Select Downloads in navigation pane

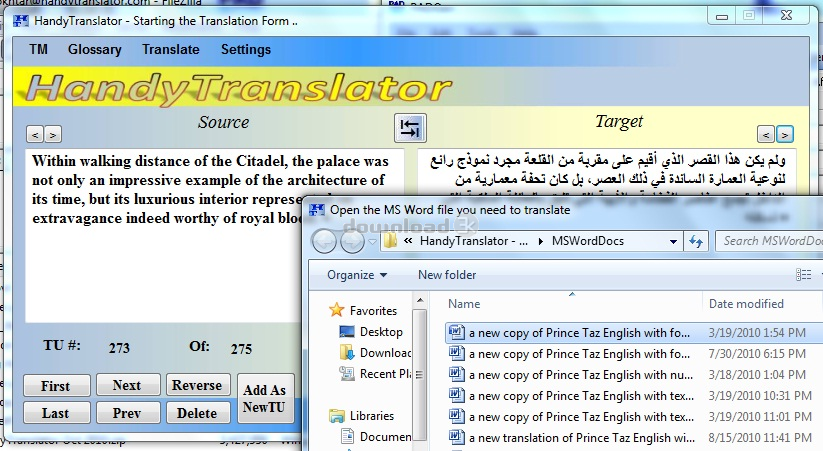[375, 353]
